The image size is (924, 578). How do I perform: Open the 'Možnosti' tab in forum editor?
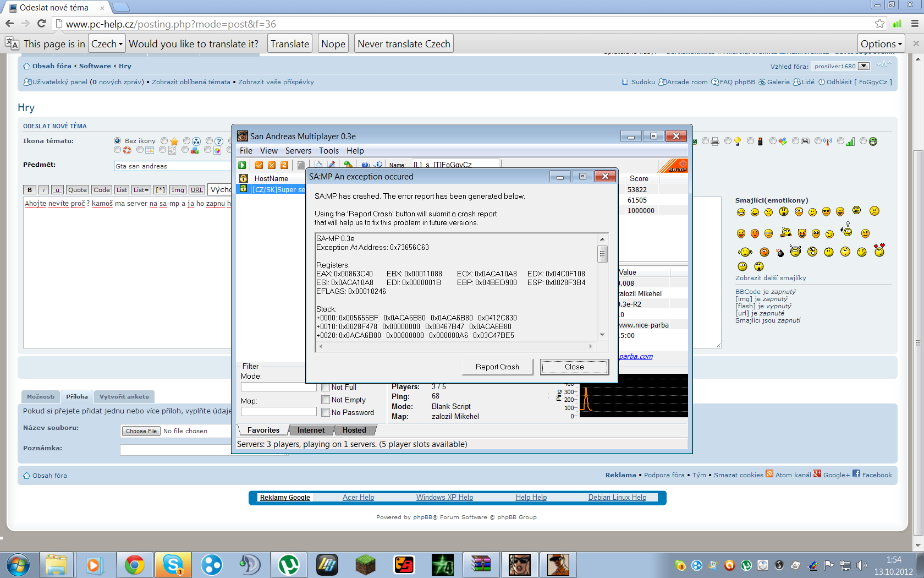click(x=41, y=396)
